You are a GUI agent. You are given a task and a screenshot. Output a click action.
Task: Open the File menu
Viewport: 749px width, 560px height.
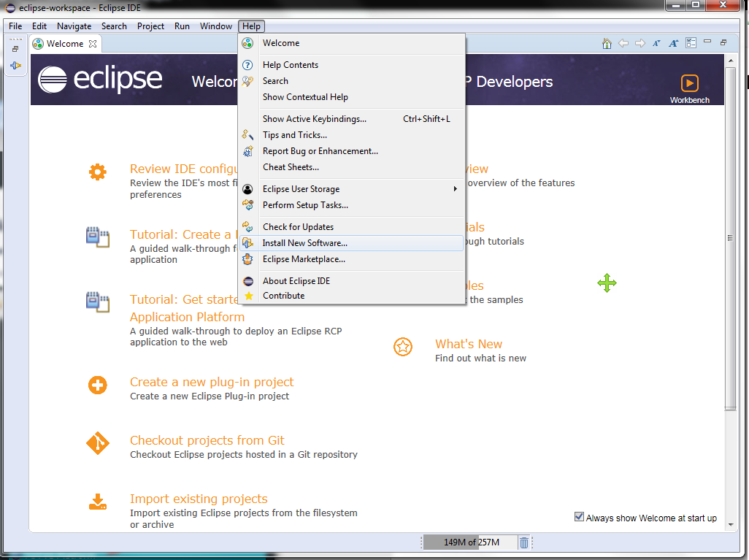(x=15, y=26)
